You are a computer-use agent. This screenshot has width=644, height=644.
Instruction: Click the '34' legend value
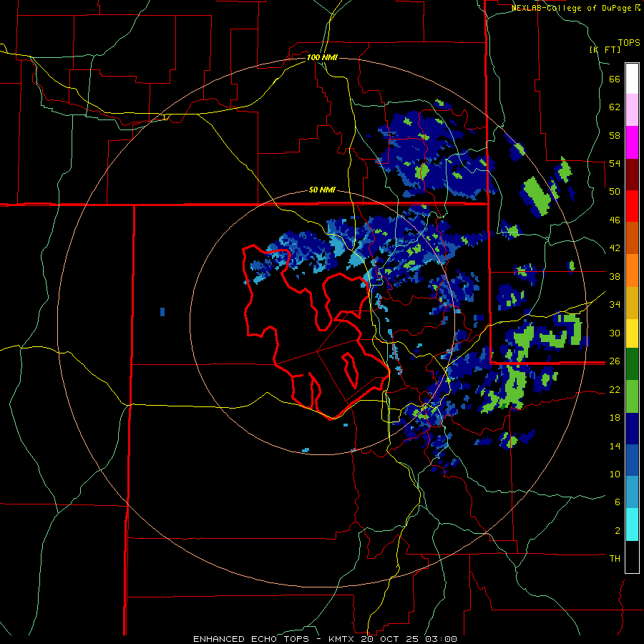pyautogui.click(x=615, y=305)
